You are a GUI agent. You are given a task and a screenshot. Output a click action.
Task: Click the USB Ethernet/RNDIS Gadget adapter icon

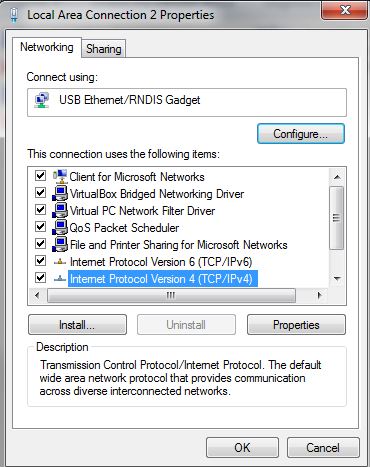tap(42, 100)
